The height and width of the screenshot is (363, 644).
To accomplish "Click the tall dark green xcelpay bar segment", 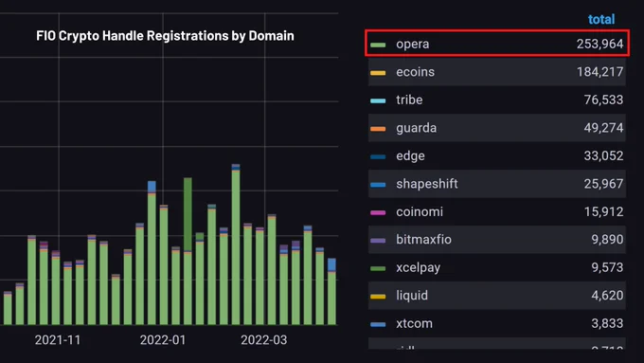I will pos(188,214).
